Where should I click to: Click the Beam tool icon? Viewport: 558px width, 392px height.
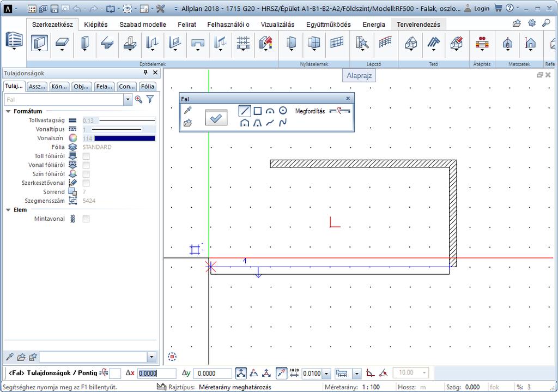click(x=107, y=43)
